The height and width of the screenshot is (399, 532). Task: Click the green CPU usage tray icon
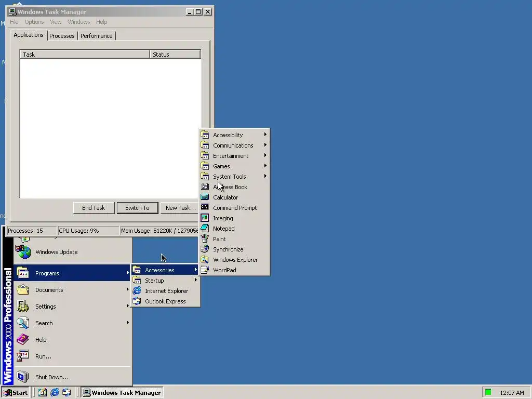click(x=488, y=392)
